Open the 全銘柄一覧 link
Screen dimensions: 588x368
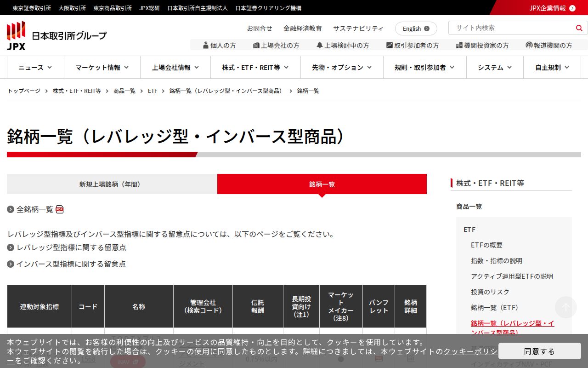click(35, 209)
